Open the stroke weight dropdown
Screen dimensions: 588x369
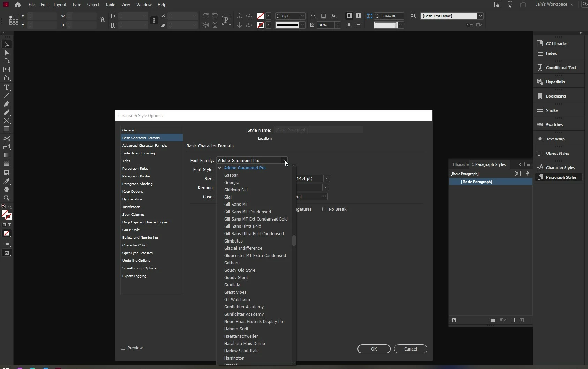tap(302, 16)
